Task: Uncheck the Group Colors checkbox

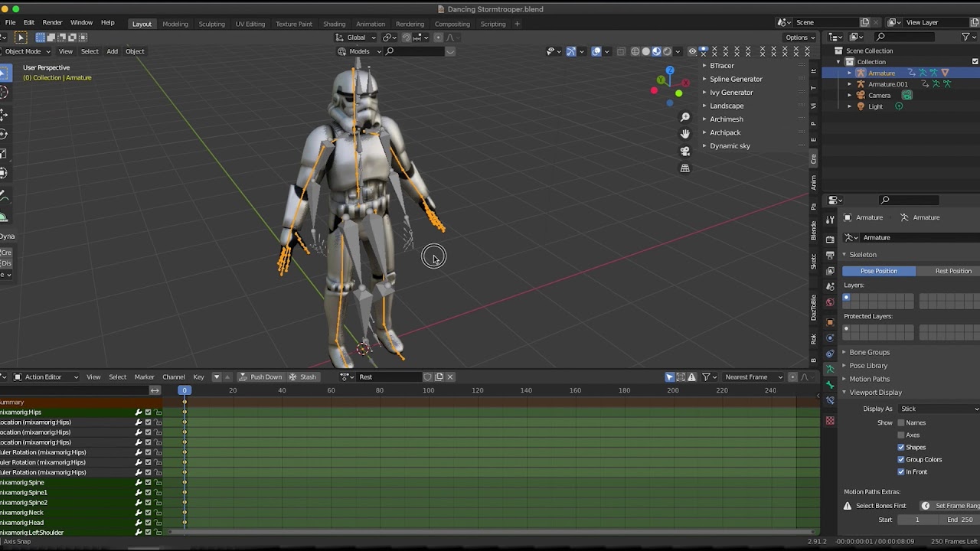Action: point(901,459)
